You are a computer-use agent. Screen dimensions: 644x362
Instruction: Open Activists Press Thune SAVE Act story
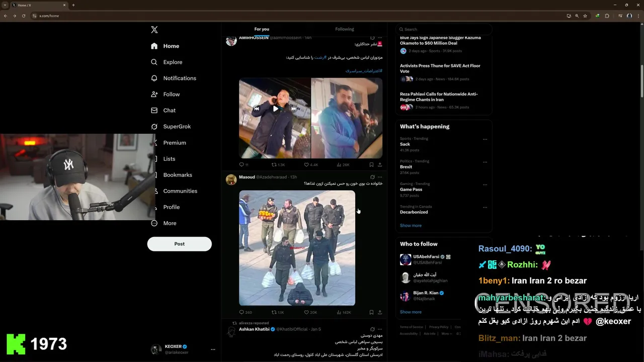point(440,68)
